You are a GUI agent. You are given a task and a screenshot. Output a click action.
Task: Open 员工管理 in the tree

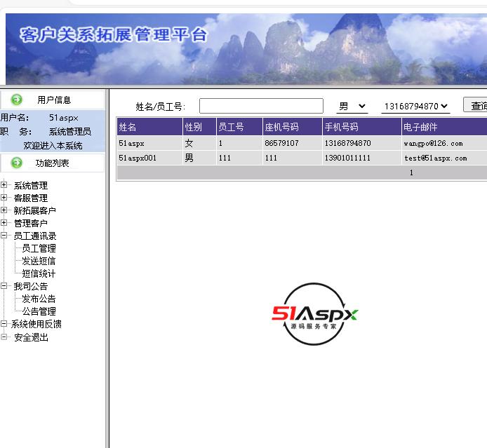[x=39, y=248]
